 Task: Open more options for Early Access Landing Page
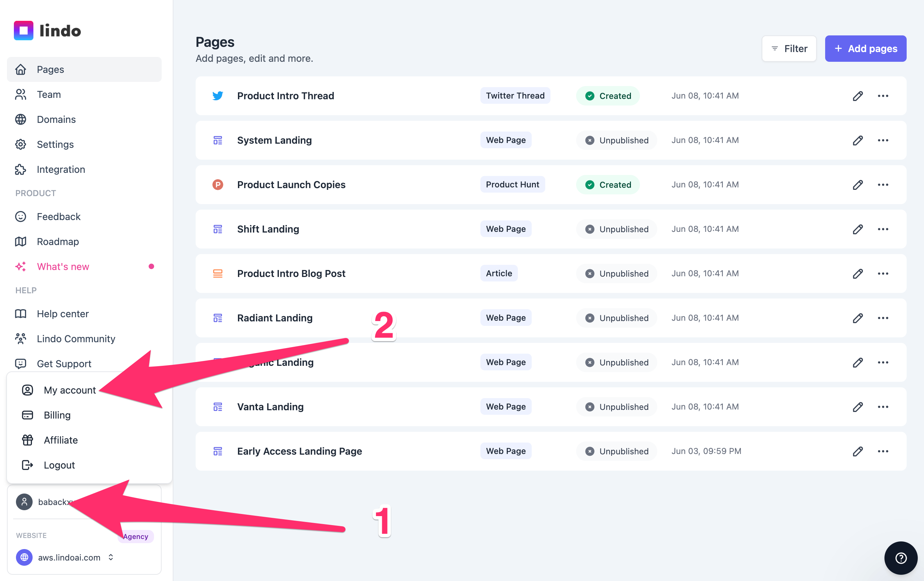click(883, 451)
